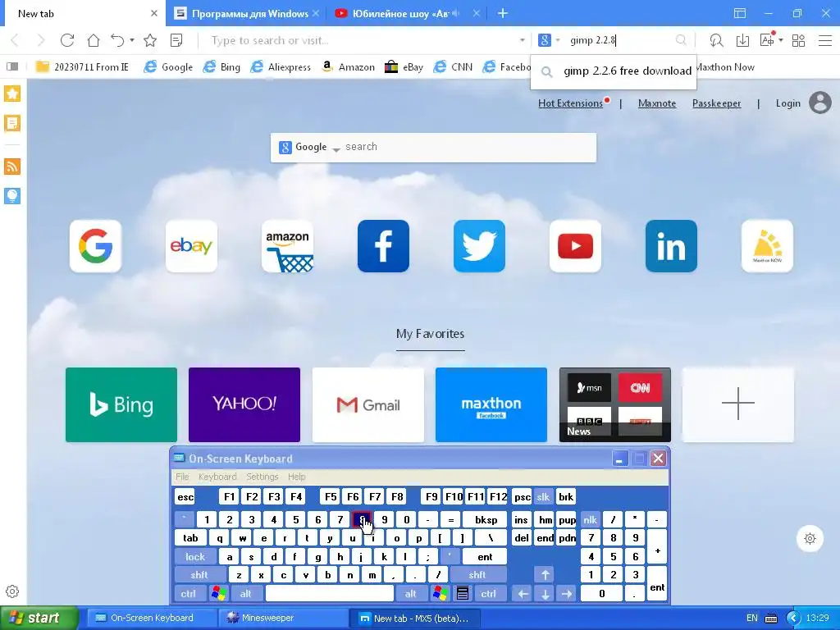Click the search magnifier in search box
Screen dimensions: 840x630
[681, 40]
